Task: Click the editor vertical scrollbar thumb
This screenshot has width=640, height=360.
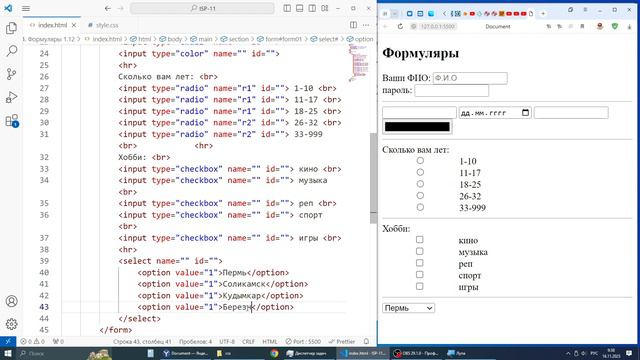Action: (373, 178)
